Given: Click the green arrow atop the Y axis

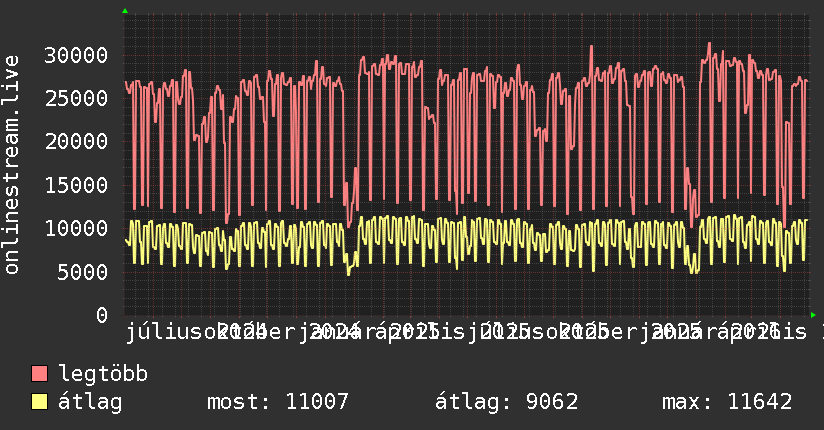Looking at the screenshot, I should coord(124,11).
